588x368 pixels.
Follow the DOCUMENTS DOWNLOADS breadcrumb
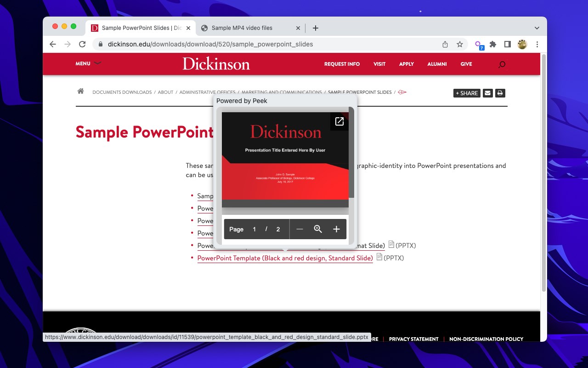pyautogui.click(x=122, y=92)
